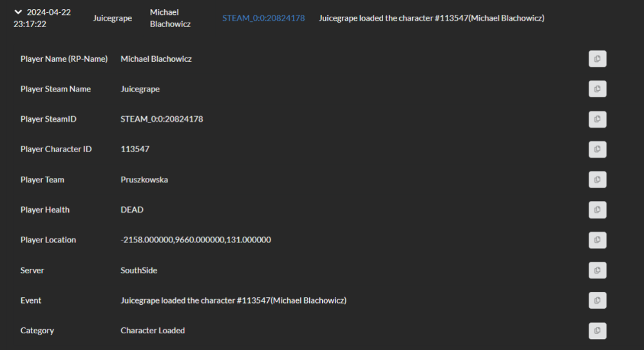Click the DEAD health status value
Screen dimensions: 644x350
[132, 209]
